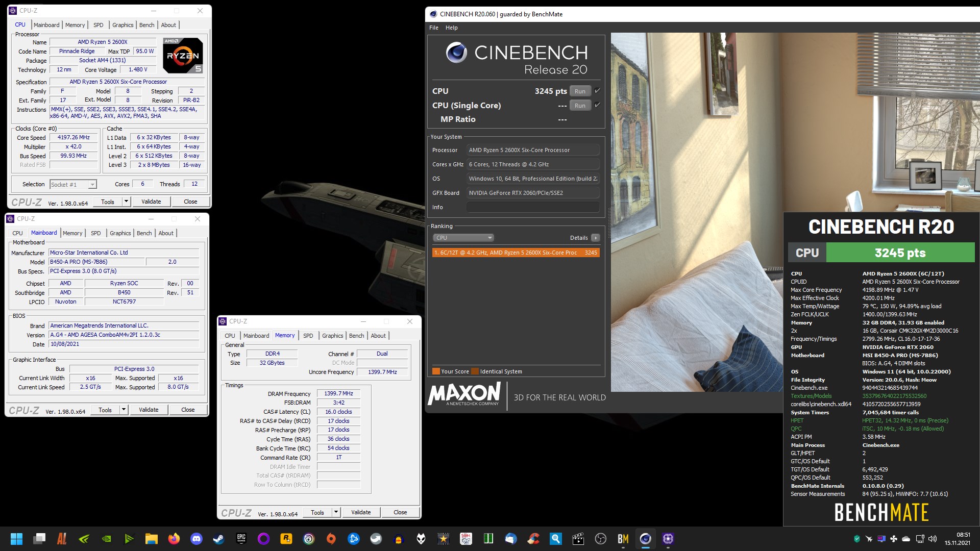
Task: Click Validate in the CPU-Z Memory window
Action: tap(361, 512)
